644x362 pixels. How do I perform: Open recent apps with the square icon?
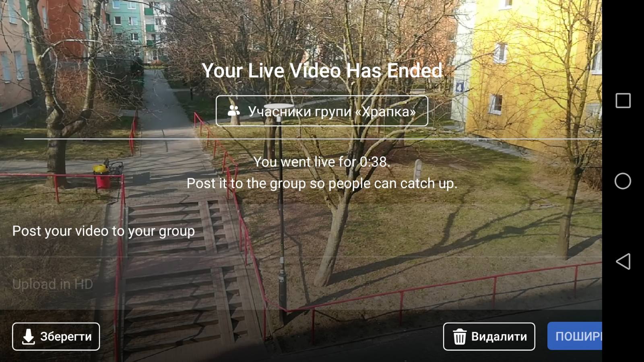coord(623,101)
